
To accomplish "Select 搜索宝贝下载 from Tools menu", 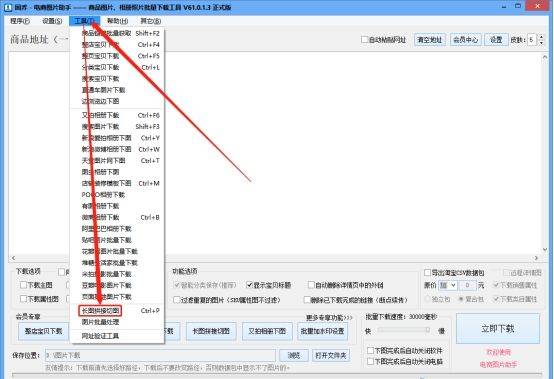I will (118, 78).
